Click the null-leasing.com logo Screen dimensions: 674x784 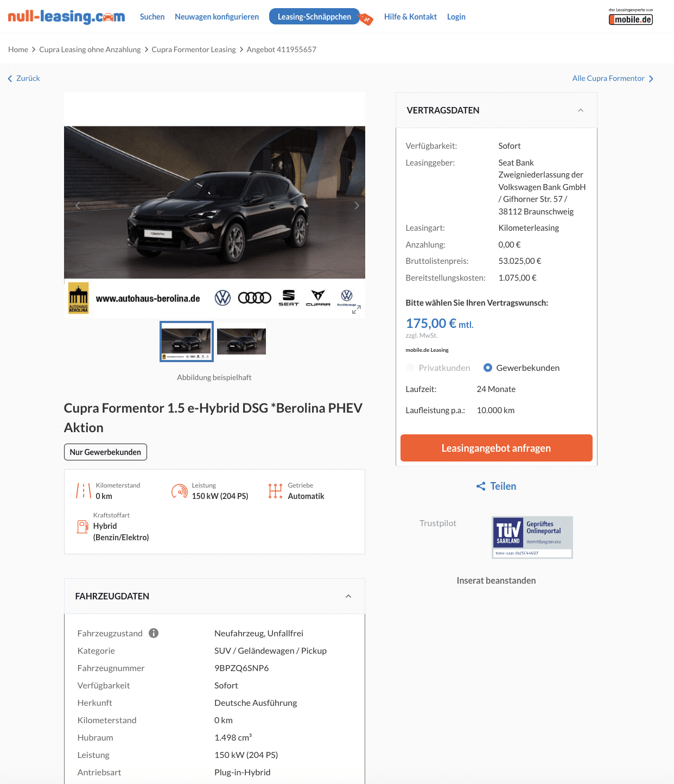click(x=66, y=17)
